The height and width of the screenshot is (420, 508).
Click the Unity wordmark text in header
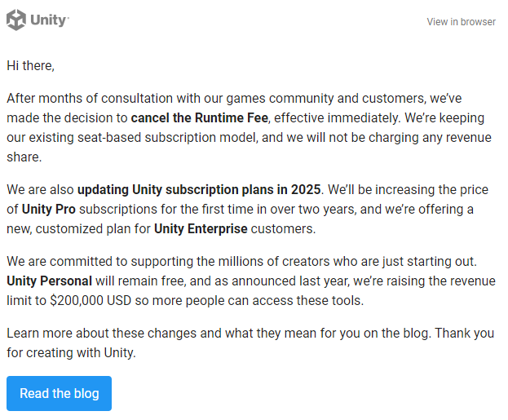(50, 20)
